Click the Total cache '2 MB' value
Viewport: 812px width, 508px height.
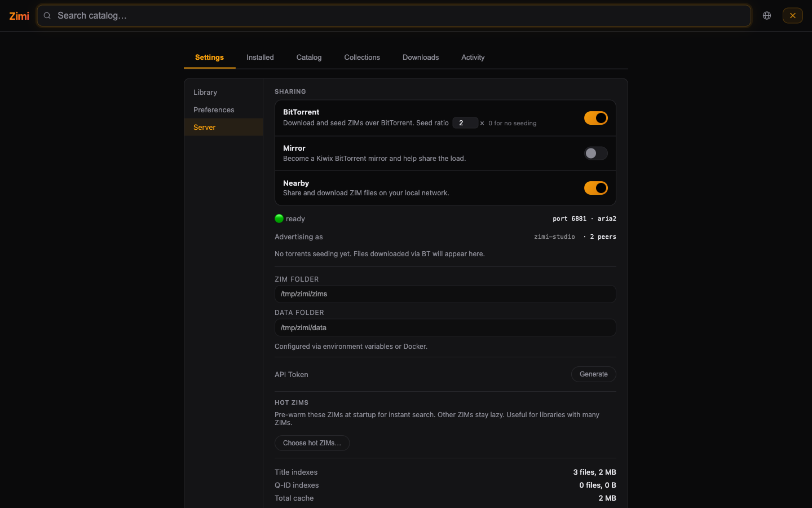pos(607,498)
